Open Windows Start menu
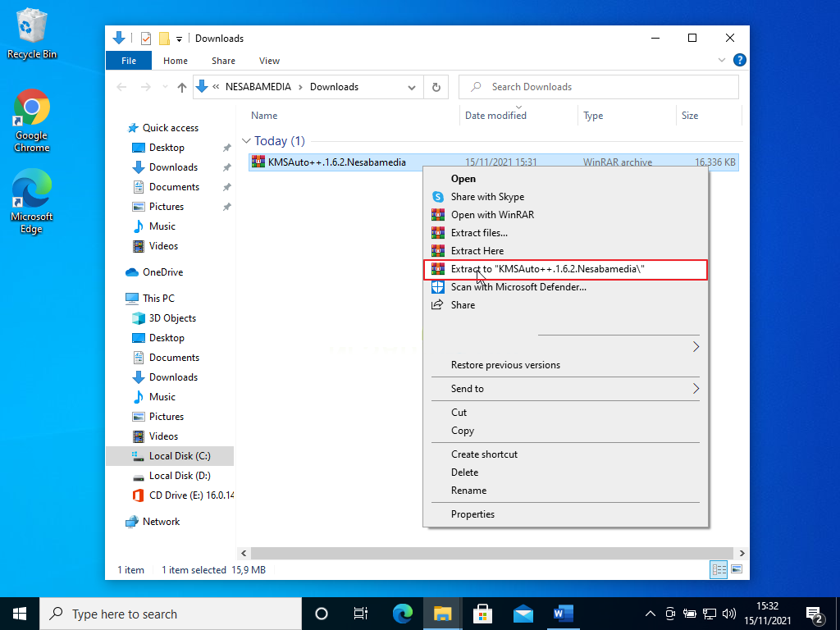The image size is (840, 630). (20, 614)
